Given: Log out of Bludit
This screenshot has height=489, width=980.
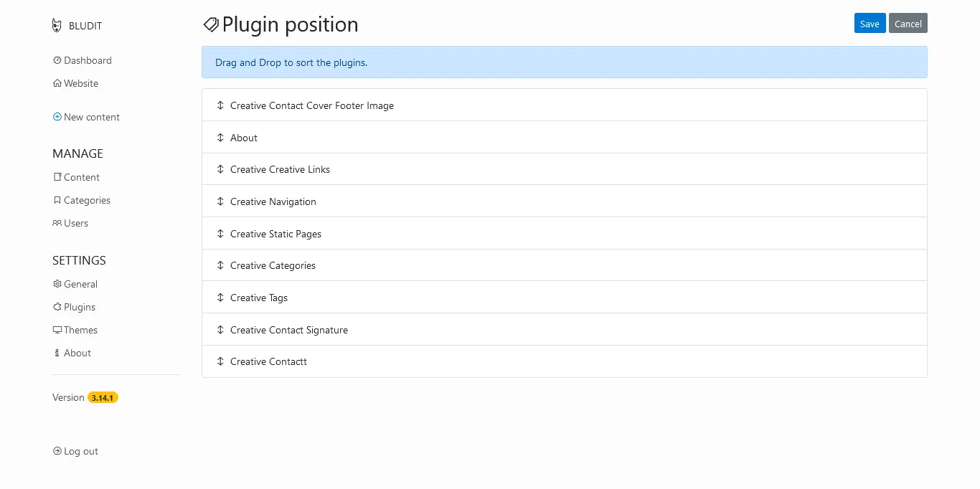Looking at the screenshot, I should (80, 451).
